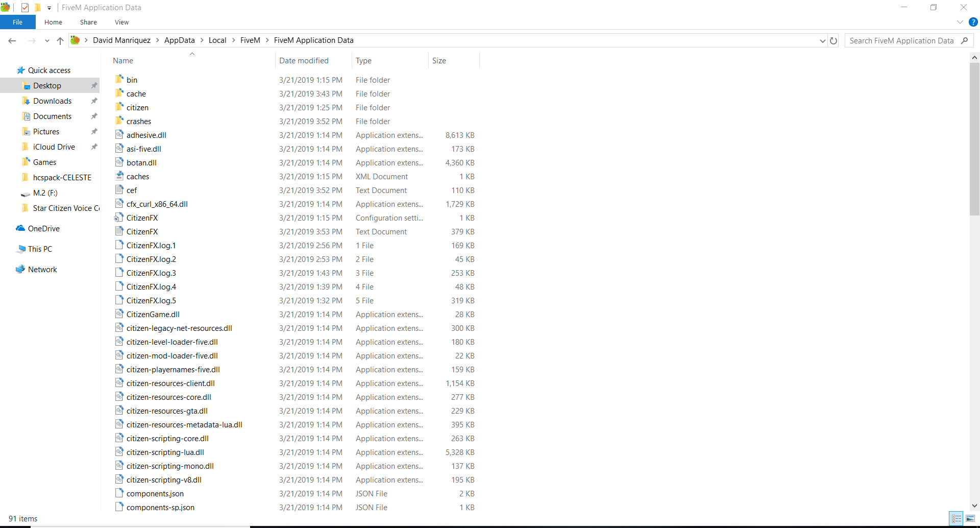This screenshot has height=528, width=980.
Task: Switch to the View ribbon tab
Action: point(121,22)
